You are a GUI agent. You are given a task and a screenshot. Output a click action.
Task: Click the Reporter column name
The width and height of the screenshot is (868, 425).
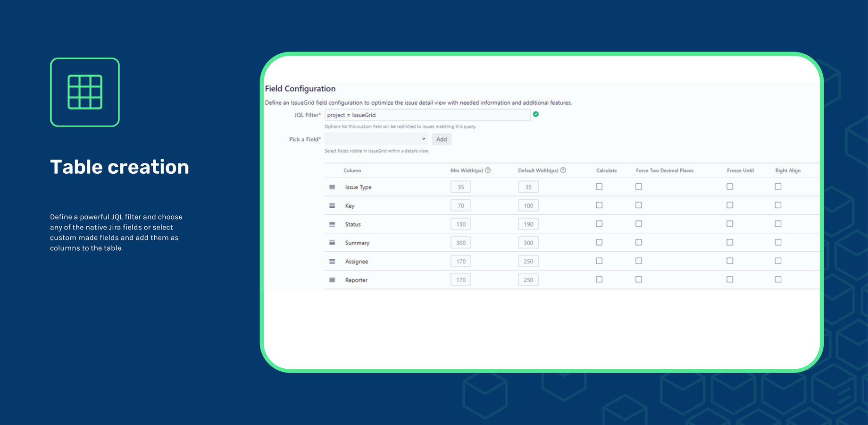click(x=356, y=280)
